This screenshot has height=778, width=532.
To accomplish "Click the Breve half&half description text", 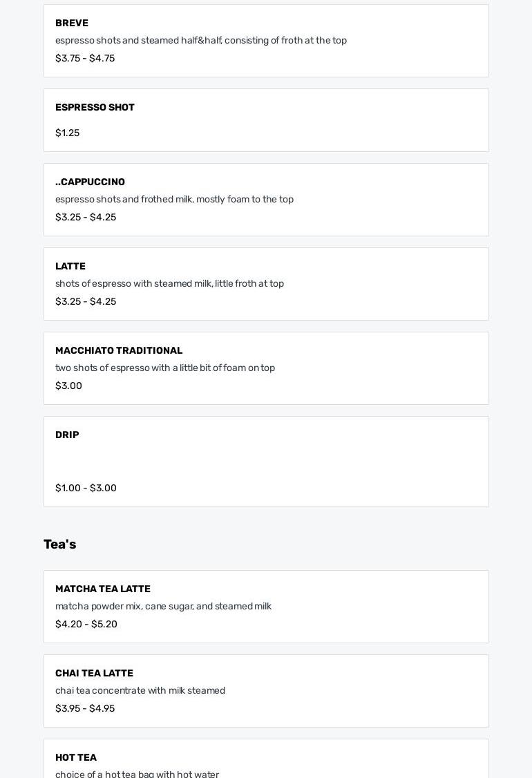I will click(x=201, y=40).
